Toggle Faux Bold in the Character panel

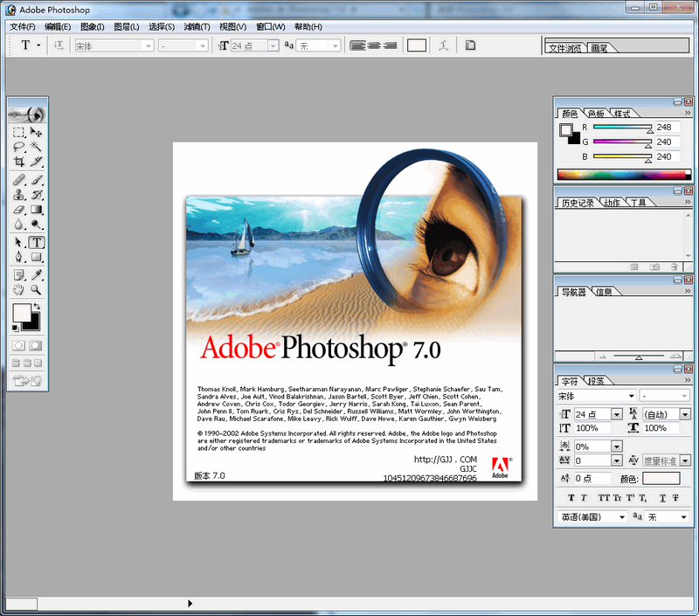coord(571,497)
